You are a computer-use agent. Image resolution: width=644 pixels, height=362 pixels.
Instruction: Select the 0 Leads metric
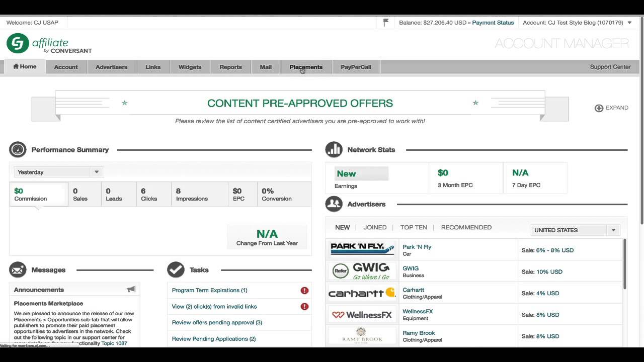(119, 195)
